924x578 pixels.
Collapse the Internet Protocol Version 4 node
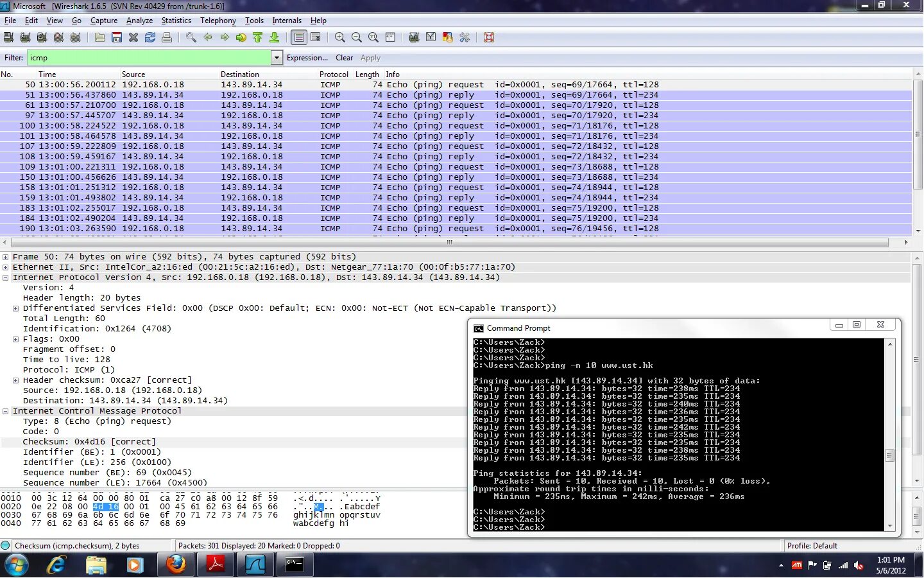pyautogui.click(x=6, y=277)
